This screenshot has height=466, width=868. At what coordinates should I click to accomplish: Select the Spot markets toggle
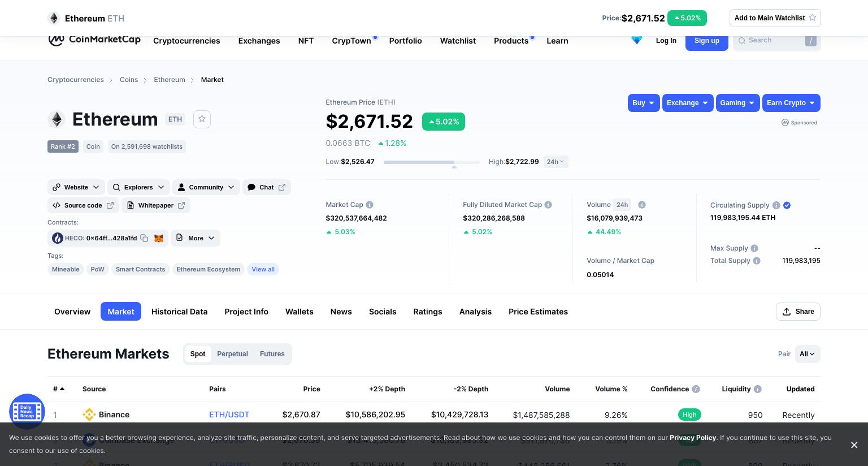[x=198, y=354]
